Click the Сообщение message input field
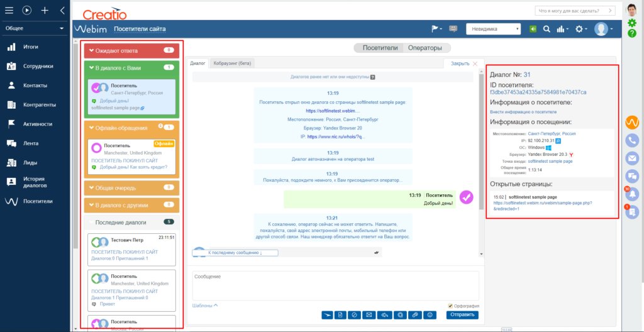Screen dimensions: 644x332 tap(335, 285)
